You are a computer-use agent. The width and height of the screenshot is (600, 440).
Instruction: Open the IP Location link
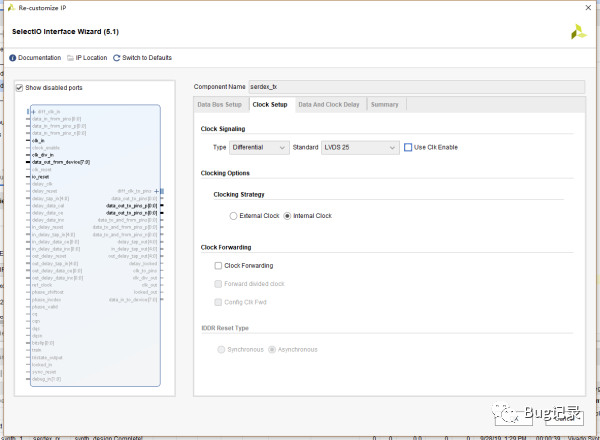pos(91,58)
